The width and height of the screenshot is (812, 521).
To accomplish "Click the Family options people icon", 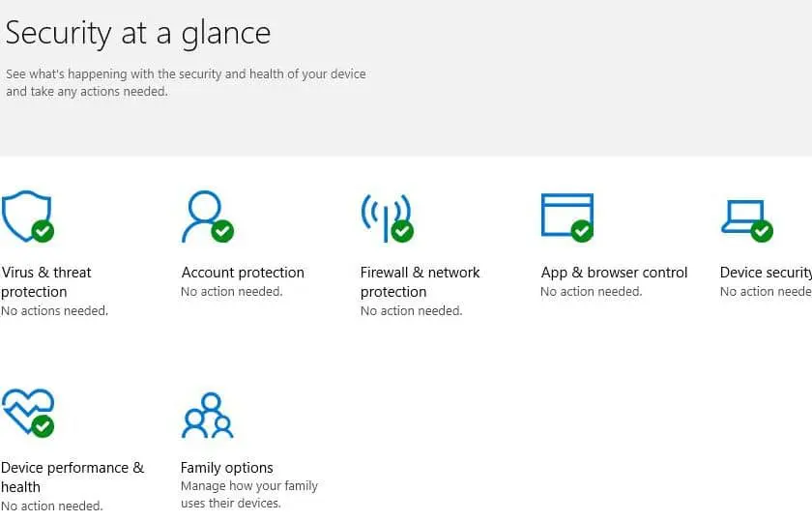I will (x=207, y=416).
